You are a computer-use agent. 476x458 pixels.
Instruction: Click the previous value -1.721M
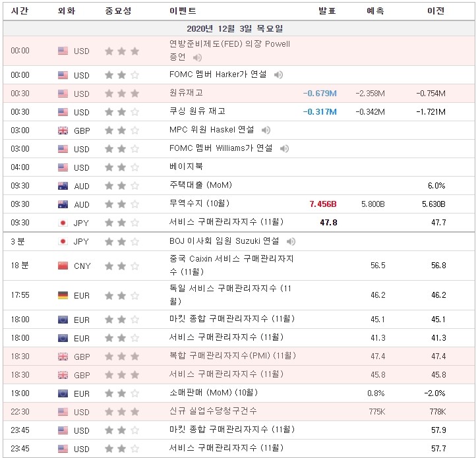tap(431, 112)
